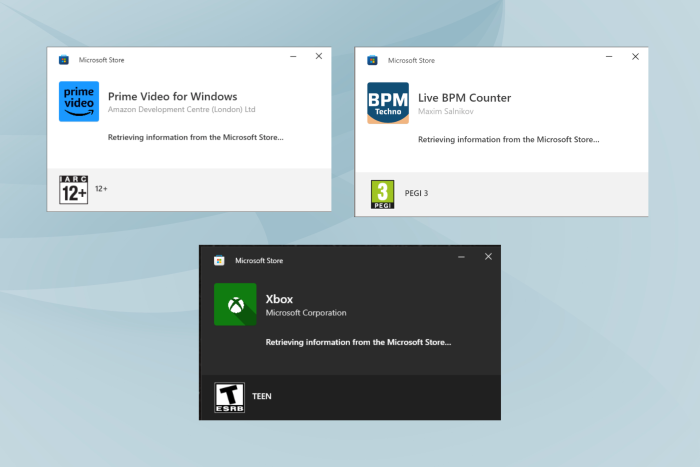Click the 'TEEN' rating text label
Image resolution: width=700 pixels, height=467 pixels.
[x=262, y=396]
